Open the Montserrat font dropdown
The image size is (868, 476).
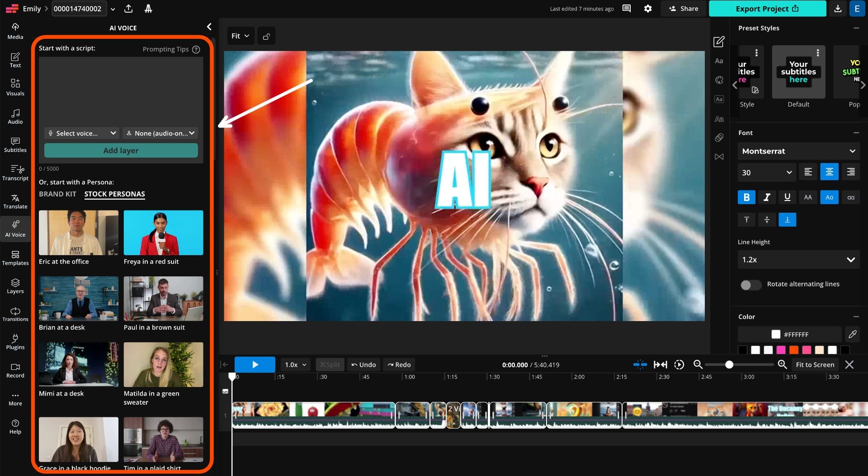tap(798, 151)
